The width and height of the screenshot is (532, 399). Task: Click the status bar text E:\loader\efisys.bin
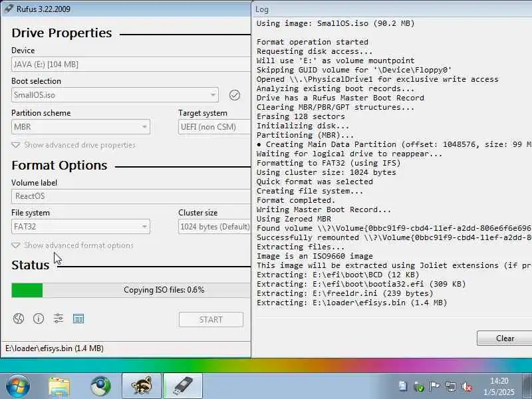pyautogui.click(x=55, y=348)
